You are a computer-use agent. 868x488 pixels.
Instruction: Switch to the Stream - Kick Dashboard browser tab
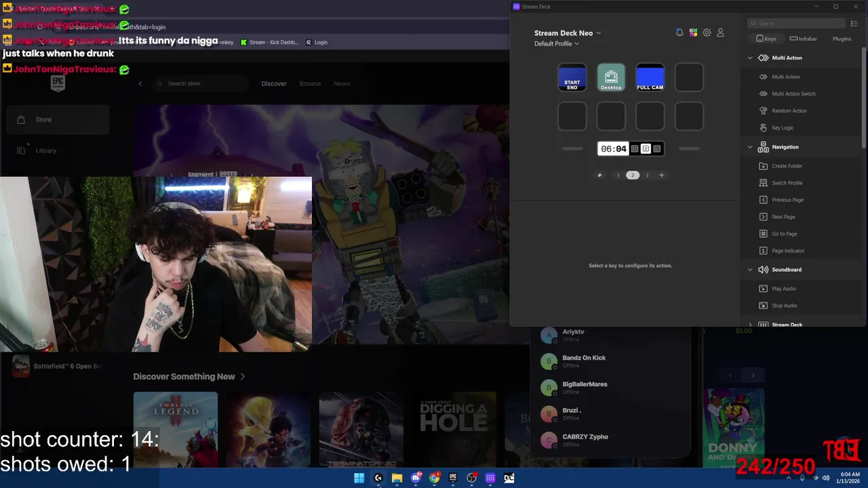coord(269,42)
